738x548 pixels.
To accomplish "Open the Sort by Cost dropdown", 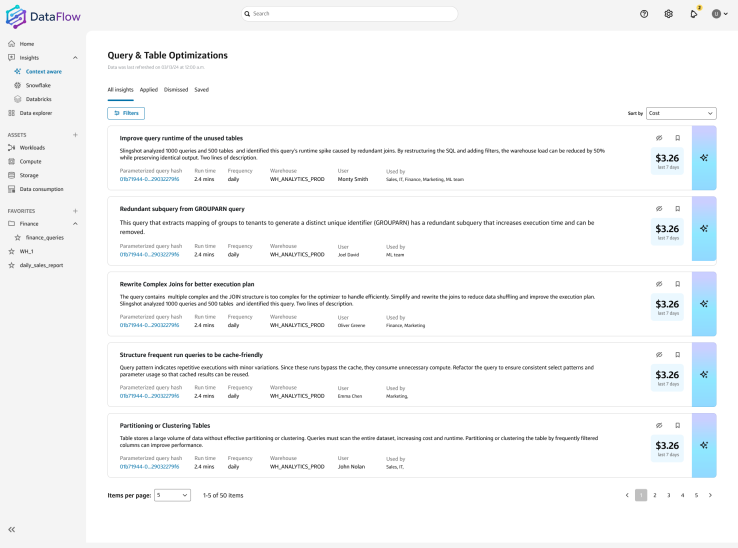I will pyautogui.click(x=681, y=113).
